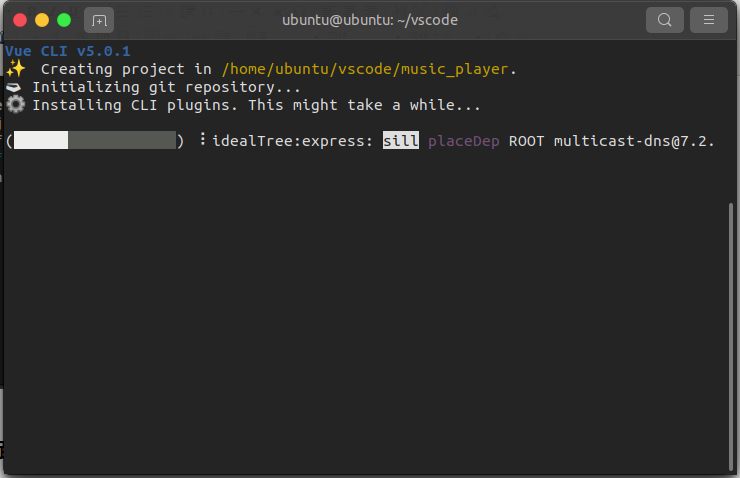740x478 pixels.
Task: Click the sparkles icon before Creating project
Action: (x=15, y=69)
